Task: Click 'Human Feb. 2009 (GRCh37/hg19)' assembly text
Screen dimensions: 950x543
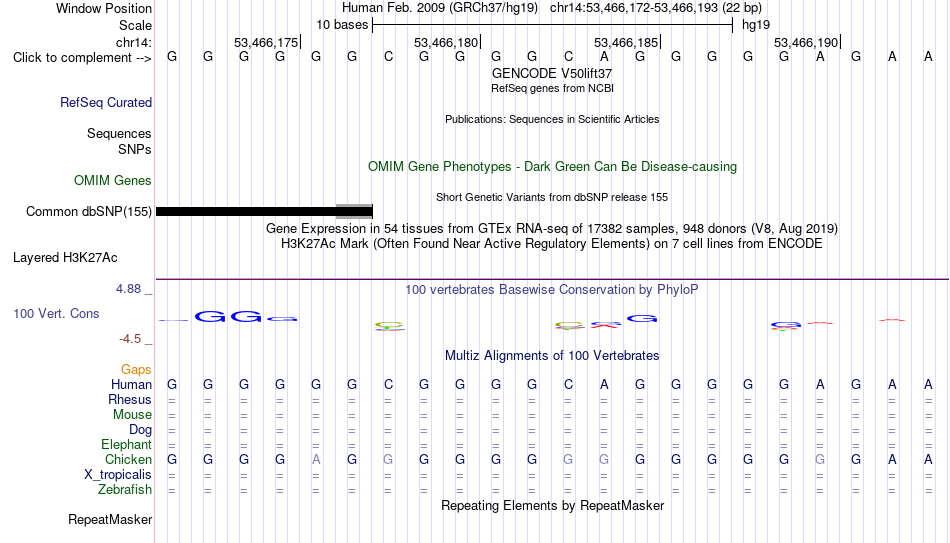Action: tap(440, 8)
